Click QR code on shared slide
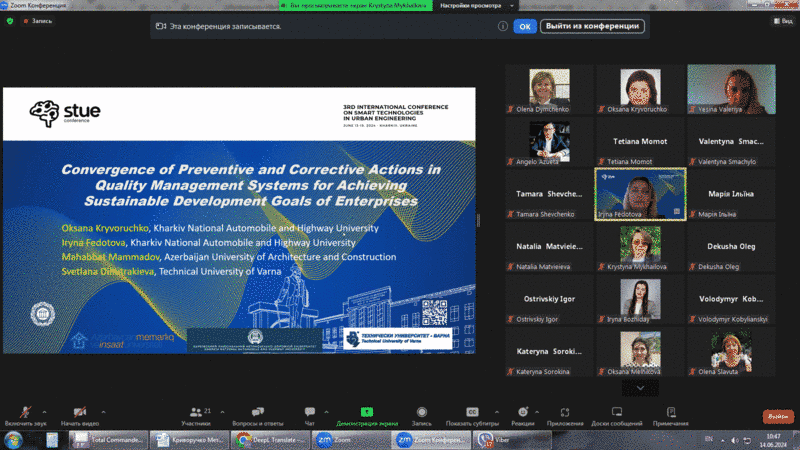Image resolution: width=800 pixels, height=450 pixels. pos(435,313)
